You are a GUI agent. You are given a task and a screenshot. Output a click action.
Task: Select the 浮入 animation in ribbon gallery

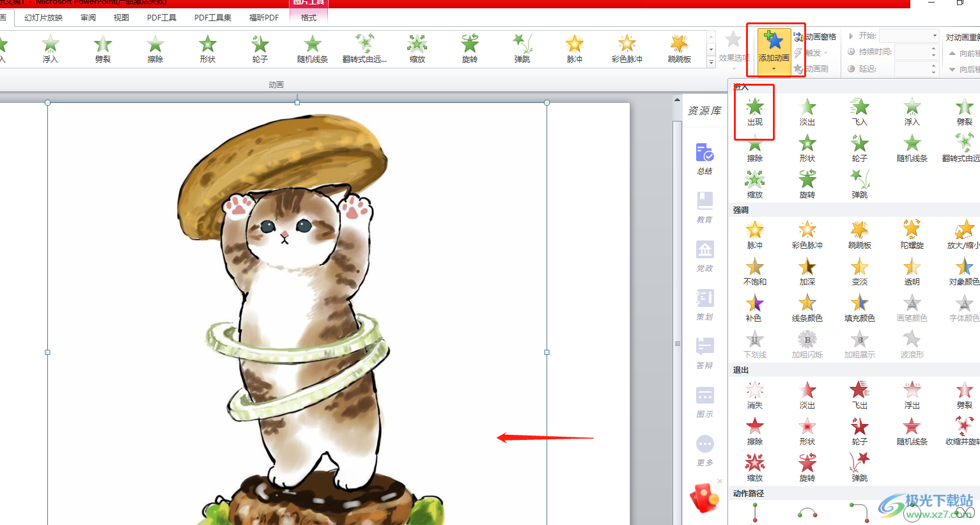[51, 49]
